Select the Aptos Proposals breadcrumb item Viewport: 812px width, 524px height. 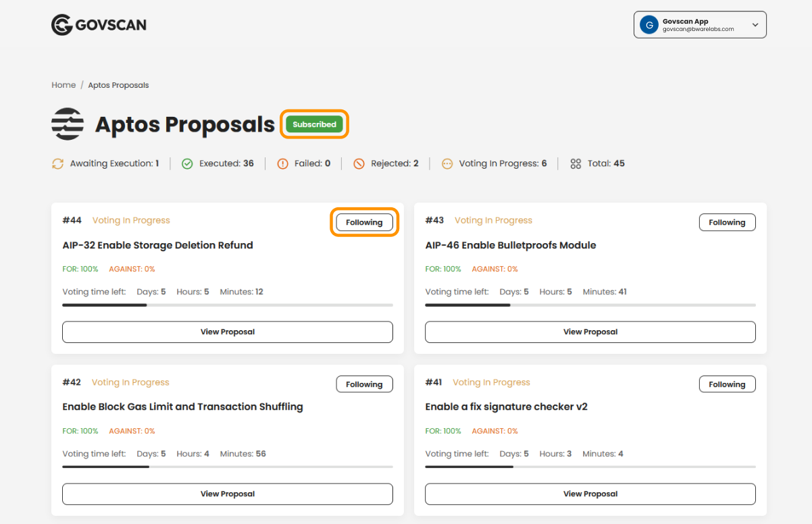118,84
